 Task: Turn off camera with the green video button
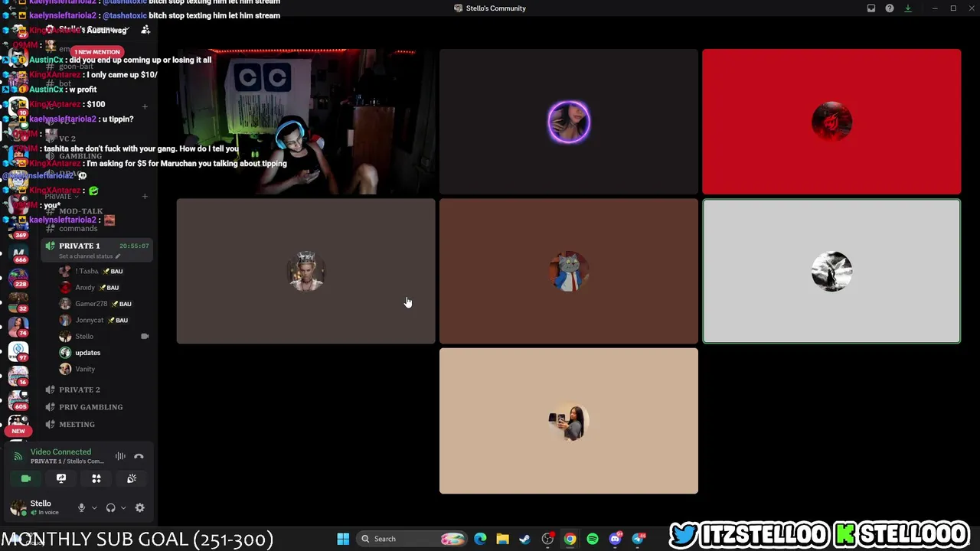[x=26, y=478]
